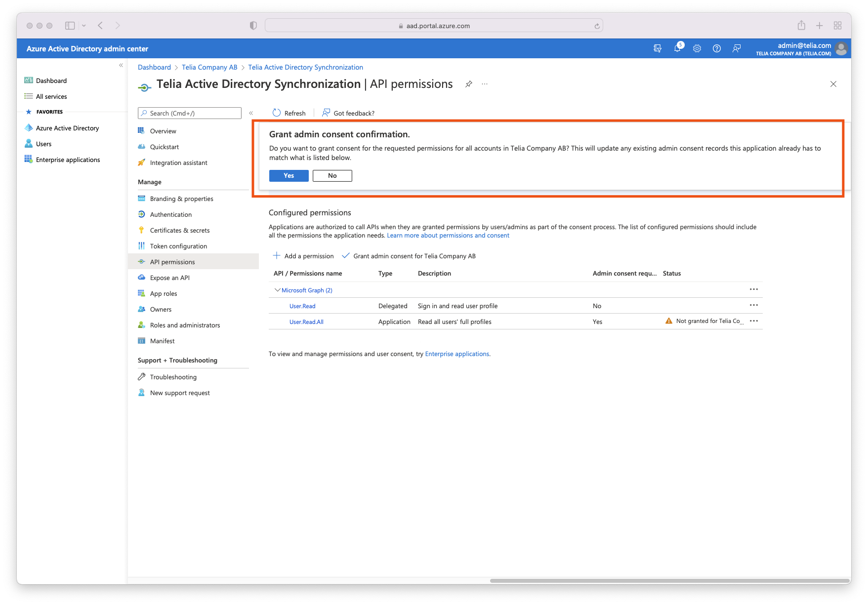The width and height of the screenshot is (868, 605).
Task: Close the API permissions blade
Action: (x=833, y=84)
